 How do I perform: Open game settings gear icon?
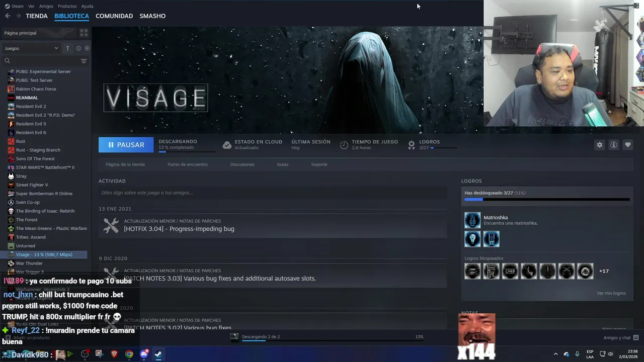[599, 145]
